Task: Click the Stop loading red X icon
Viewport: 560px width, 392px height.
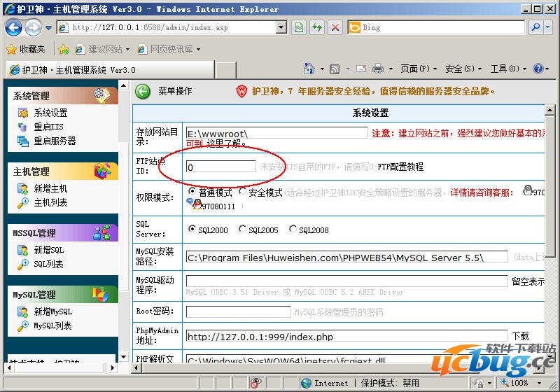Action: tap(335, 27)
